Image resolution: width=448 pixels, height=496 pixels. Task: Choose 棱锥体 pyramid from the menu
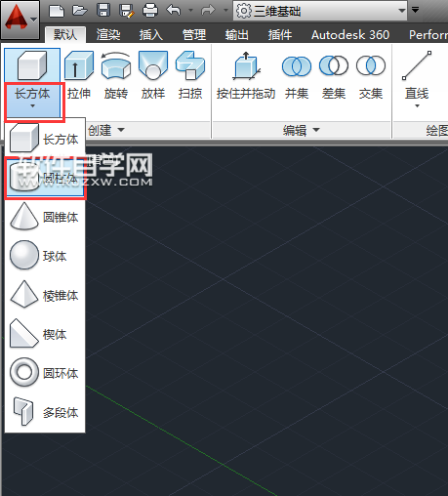[45, 295]
